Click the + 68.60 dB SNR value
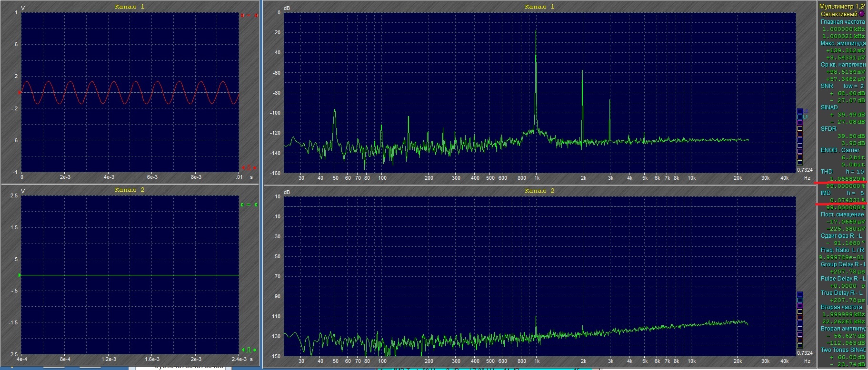 coord(848,93)
